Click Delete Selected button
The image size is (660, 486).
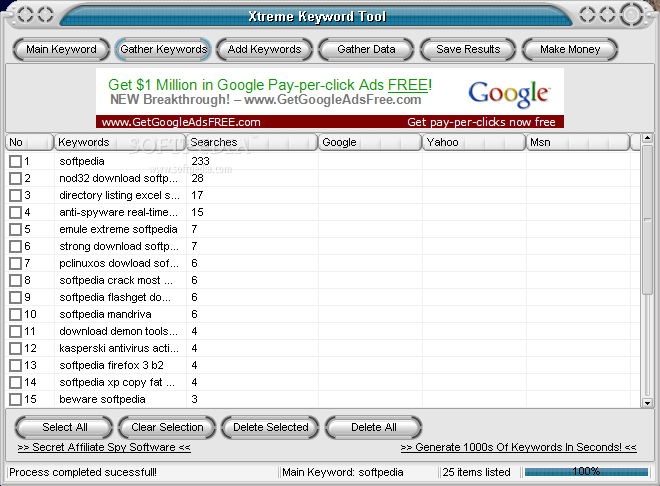coord(270,428)
